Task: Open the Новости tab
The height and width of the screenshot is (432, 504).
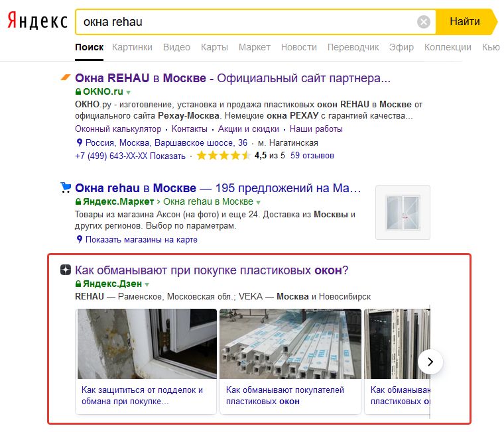Action: 298,47
